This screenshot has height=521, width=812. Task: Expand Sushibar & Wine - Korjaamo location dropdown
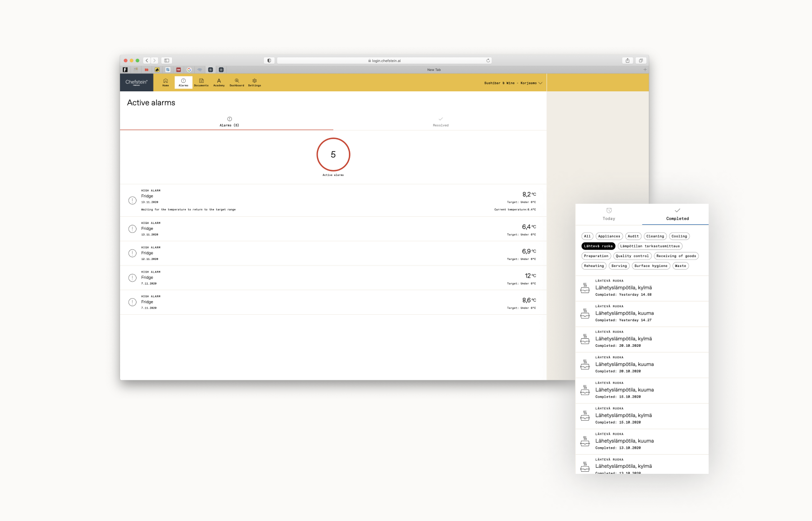(513, 83)
